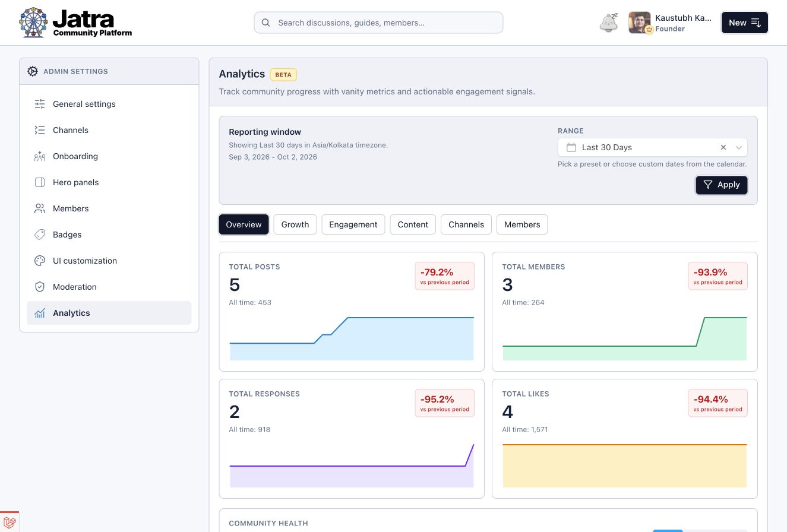Image resolution: width=787 pixels, height=532 pixels.
Task: Click the Total Responses purple trend chart
Action: click(x=352, y=465)
